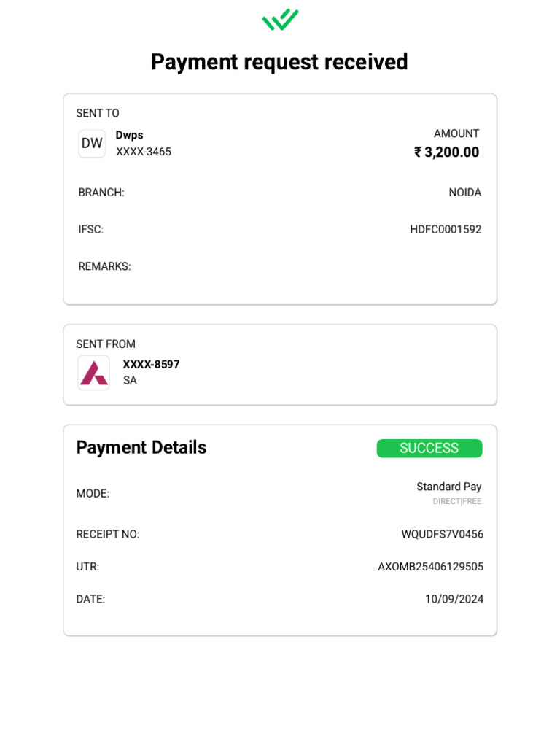Click the UTR value AXOMB25406129505
The image size is (560, 747).
pos(430,567)
